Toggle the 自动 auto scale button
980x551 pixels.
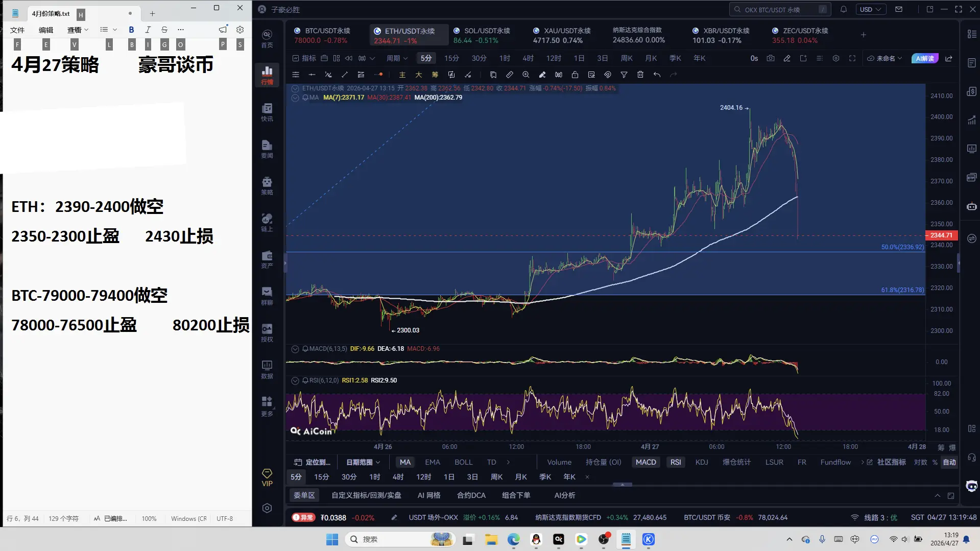[x=949, y=462]
